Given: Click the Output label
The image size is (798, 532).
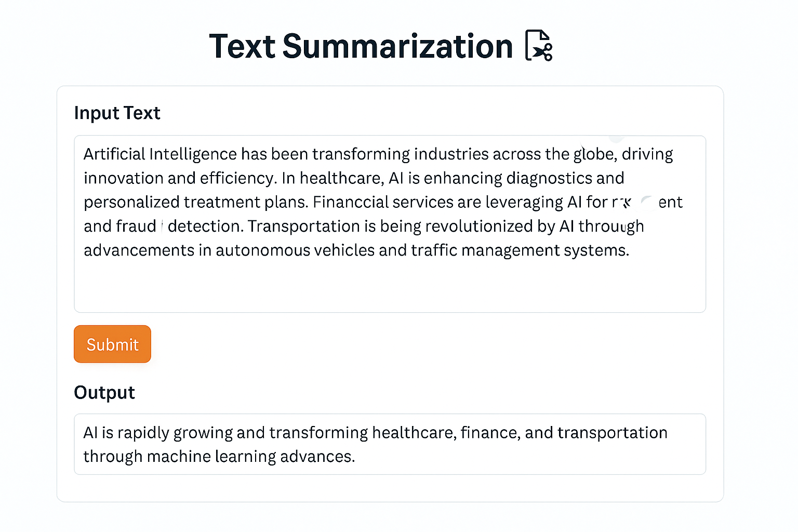Looking at the screenshot, I should (x=104, y=392).
